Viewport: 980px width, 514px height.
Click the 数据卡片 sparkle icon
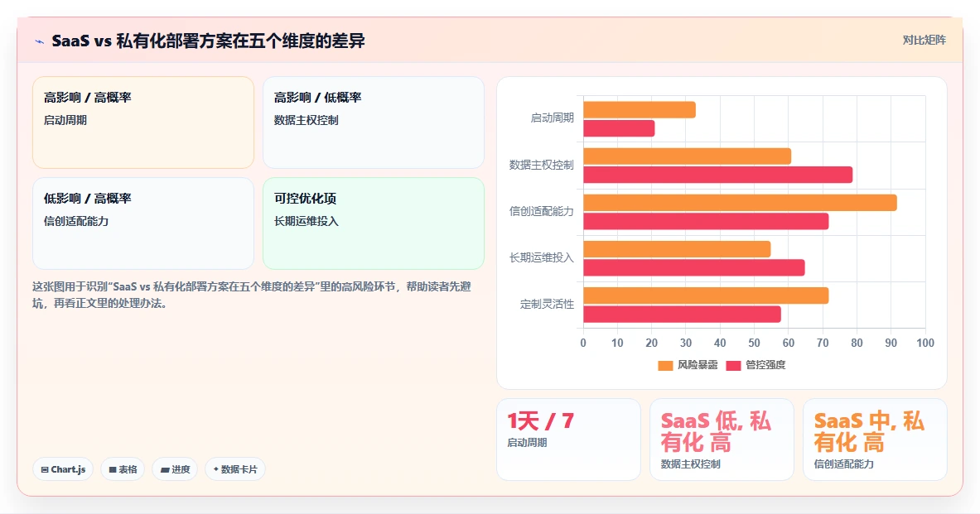coord(215,469)
